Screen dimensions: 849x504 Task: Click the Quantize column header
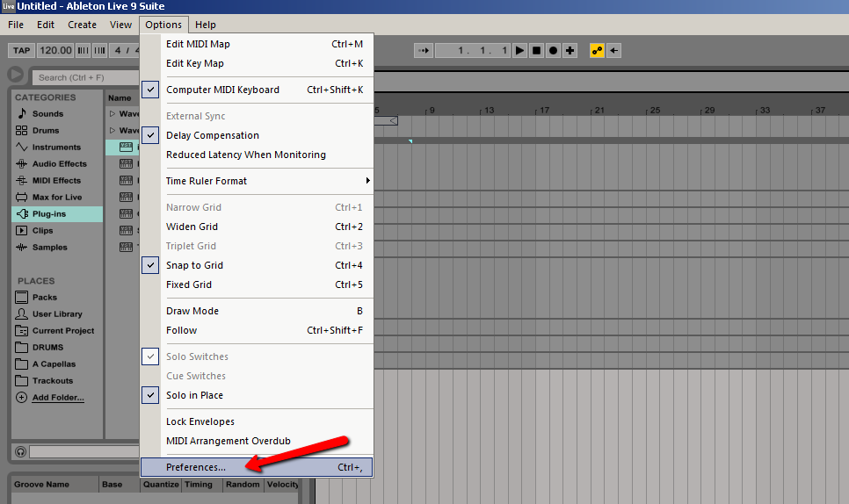pyautogui.click(x=161, y=485)
